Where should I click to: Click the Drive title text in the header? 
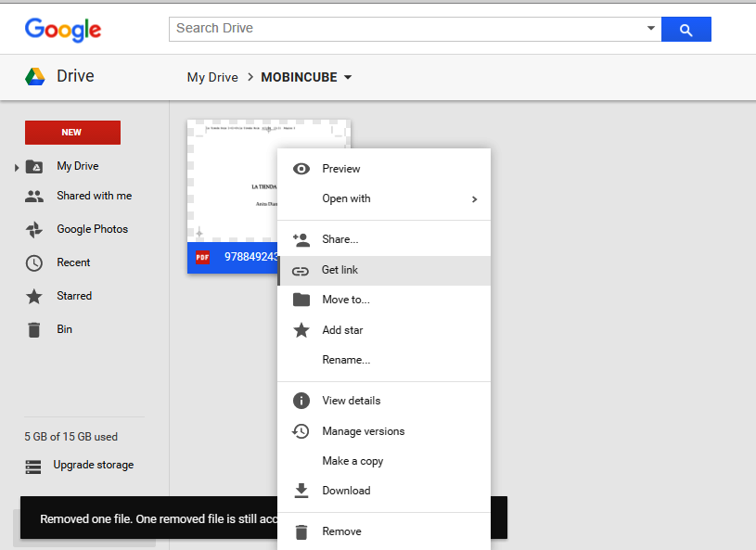tap(75, 76)
